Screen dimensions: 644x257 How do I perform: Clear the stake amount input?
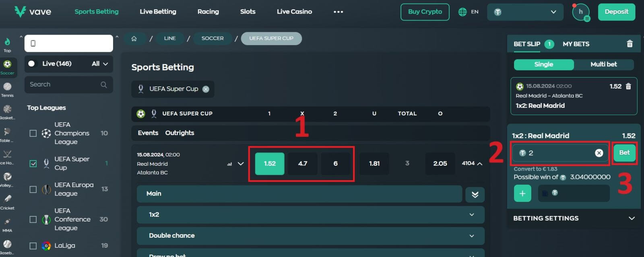599,153
